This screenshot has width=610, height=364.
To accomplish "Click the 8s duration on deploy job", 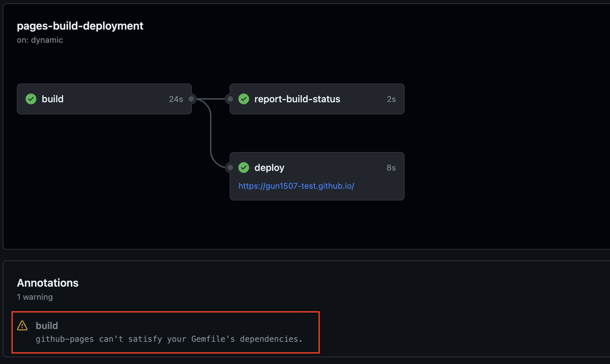I will [x=391, y=168].
